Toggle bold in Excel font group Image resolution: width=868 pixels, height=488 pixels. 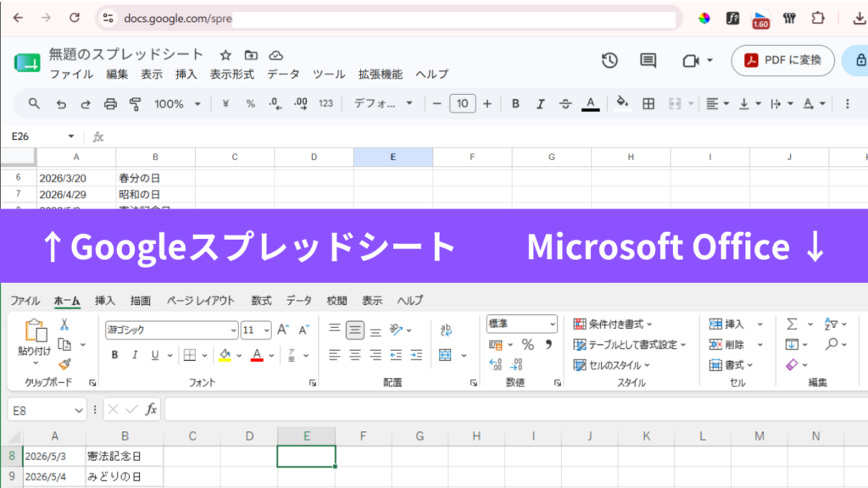[x=114, y=355]
